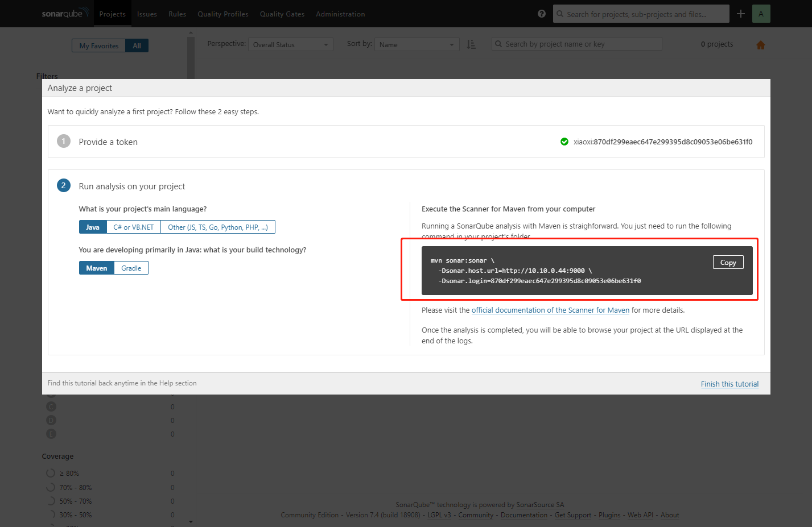Image resolution: width=812 pixels, height=527 pixels.
Task: Select the All projects toggle
Action: pyautogui.click(x=137, y=45)
